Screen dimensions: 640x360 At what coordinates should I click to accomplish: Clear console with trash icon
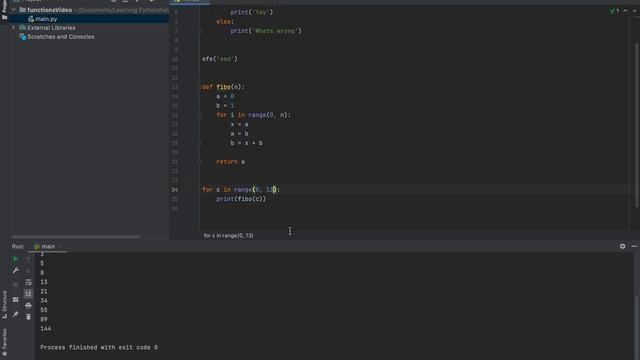pos(28,317)
